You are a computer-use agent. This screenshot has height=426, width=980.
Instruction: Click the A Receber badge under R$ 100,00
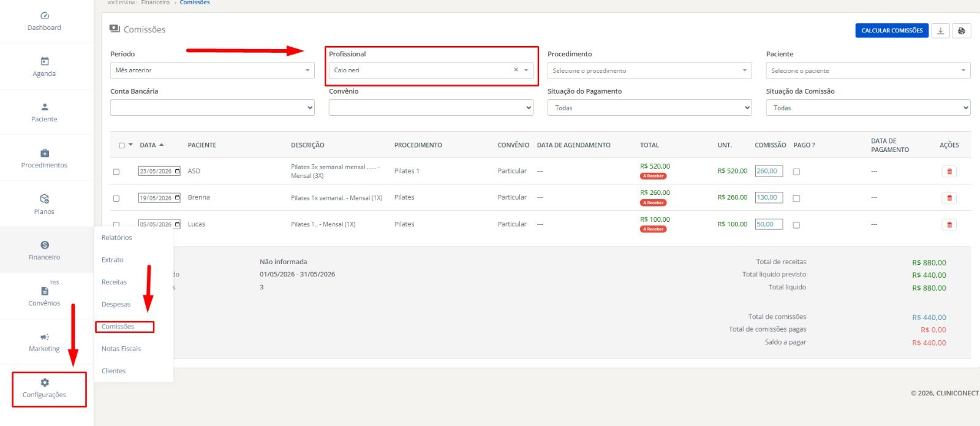654,229
